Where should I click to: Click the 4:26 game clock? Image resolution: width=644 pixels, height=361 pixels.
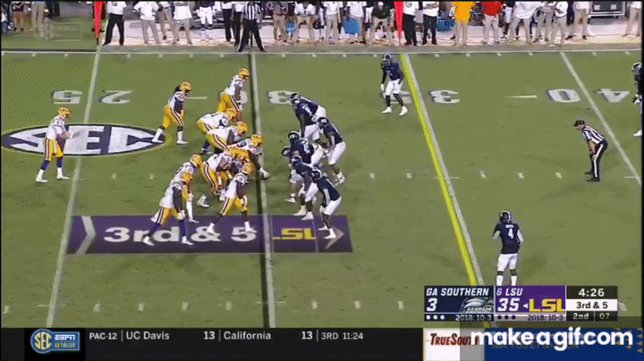click(x=591, y=291)
